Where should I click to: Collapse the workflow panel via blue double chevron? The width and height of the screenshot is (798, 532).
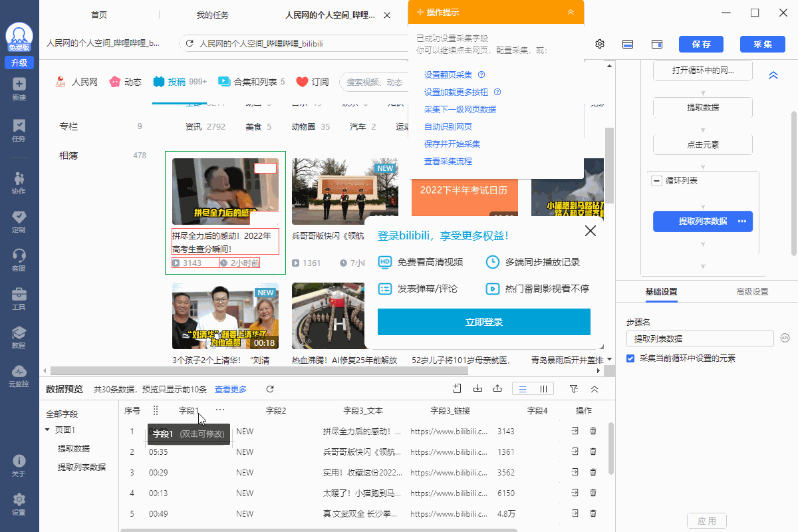point(773,75)
